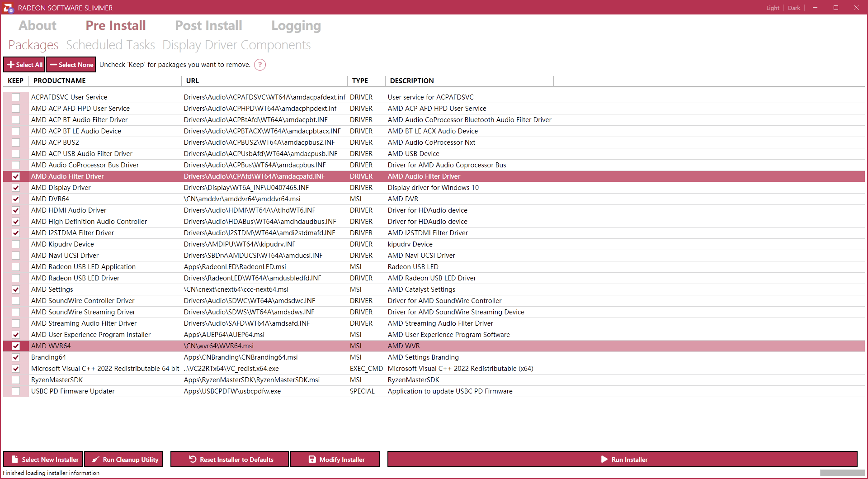The height and width of the screenshot is (479, 868).
Task: Uncheck Keep for AMD DVR64
Action: click(16, 199)
